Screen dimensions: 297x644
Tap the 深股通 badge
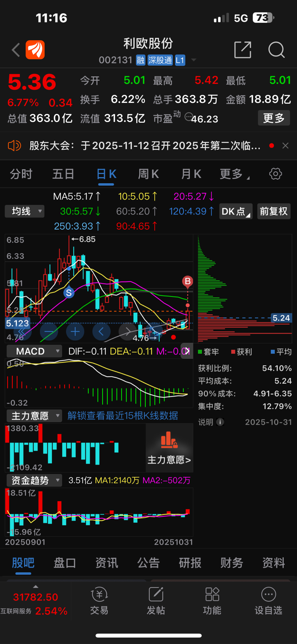tap(160, 60)
